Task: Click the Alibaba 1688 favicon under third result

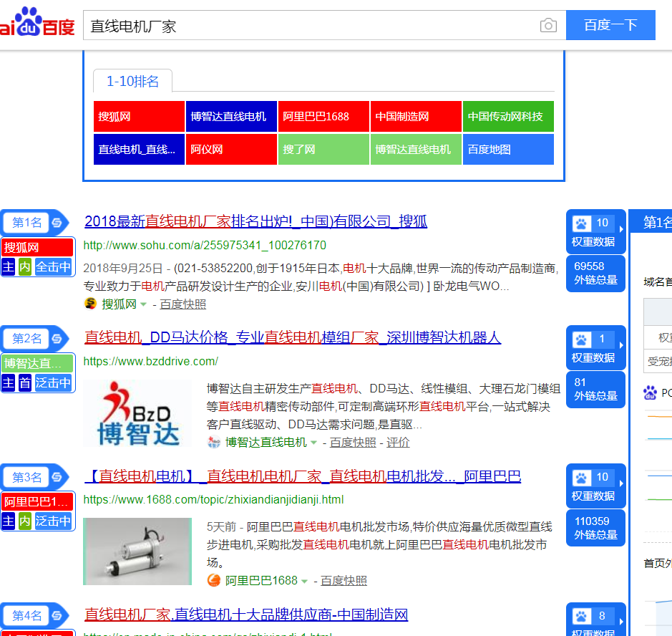Action: coord(213,580)
